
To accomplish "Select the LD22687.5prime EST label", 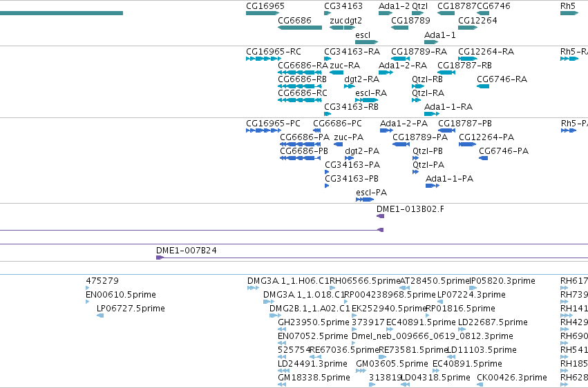I will [x=493, y=322].
